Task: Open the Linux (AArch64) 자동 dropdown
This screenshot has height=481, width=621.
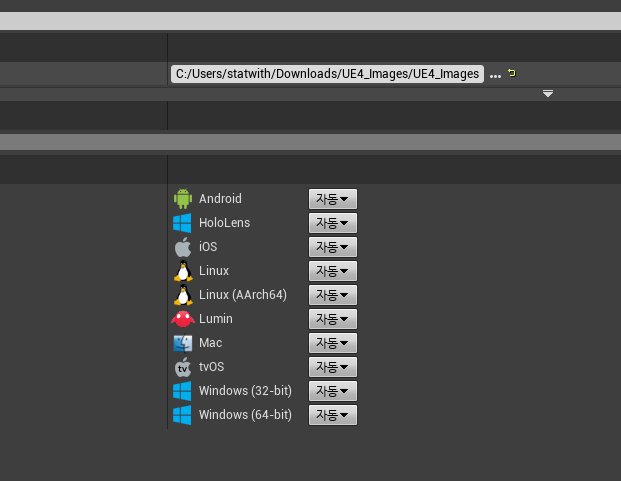Action: (x=333, y=295)
